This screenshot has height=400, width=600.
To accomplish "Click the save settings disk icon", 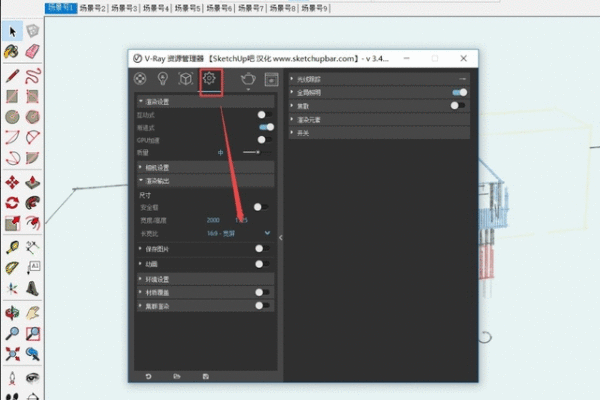I will 205,376.
